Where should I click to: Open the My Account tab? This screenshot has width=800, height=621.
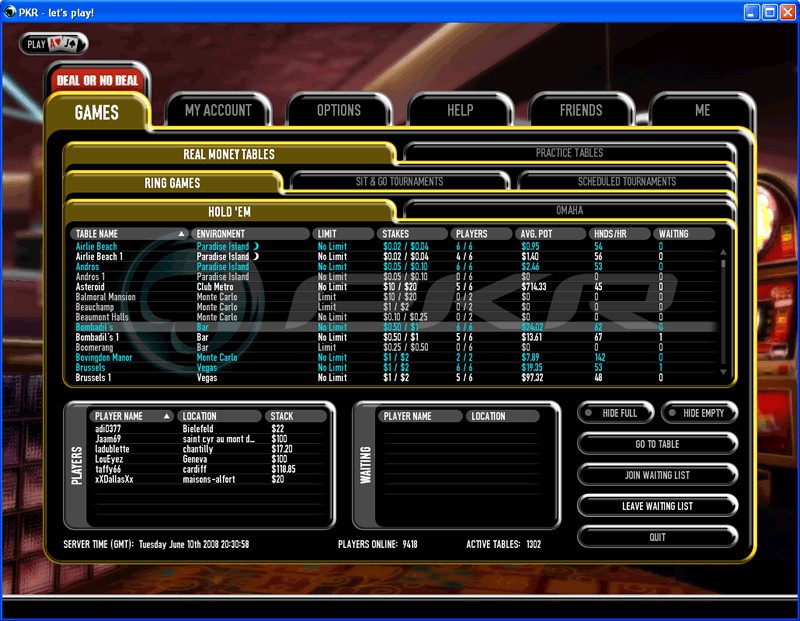point(218,110)
